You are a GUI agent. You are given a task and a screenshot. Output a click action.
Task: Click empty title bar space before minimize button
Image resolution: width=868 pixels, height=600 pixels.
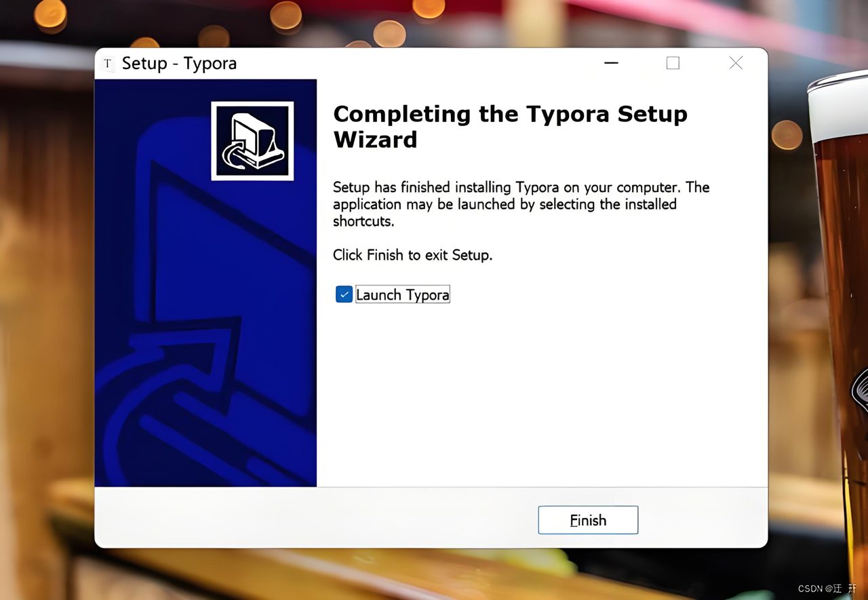point(414,63)
